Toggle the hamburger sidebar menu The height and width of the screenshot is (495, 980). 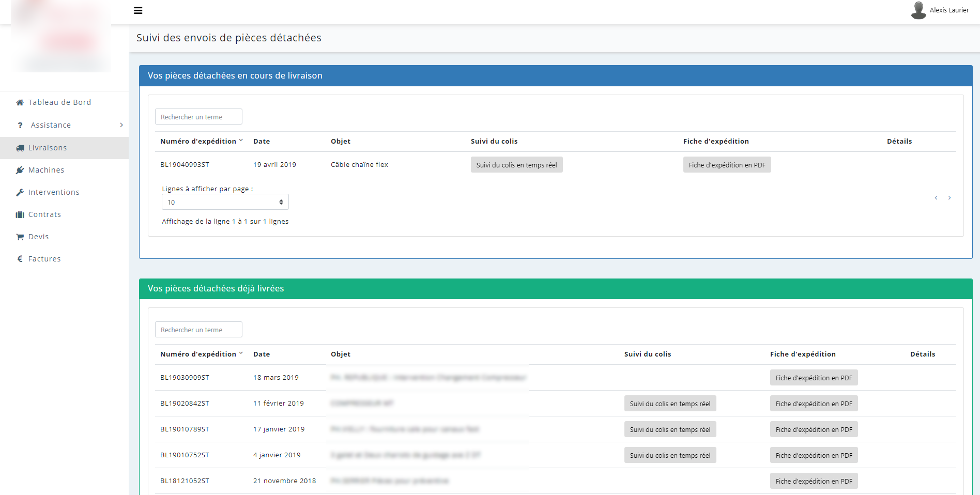pyautogui.click(x=138, y=10)
